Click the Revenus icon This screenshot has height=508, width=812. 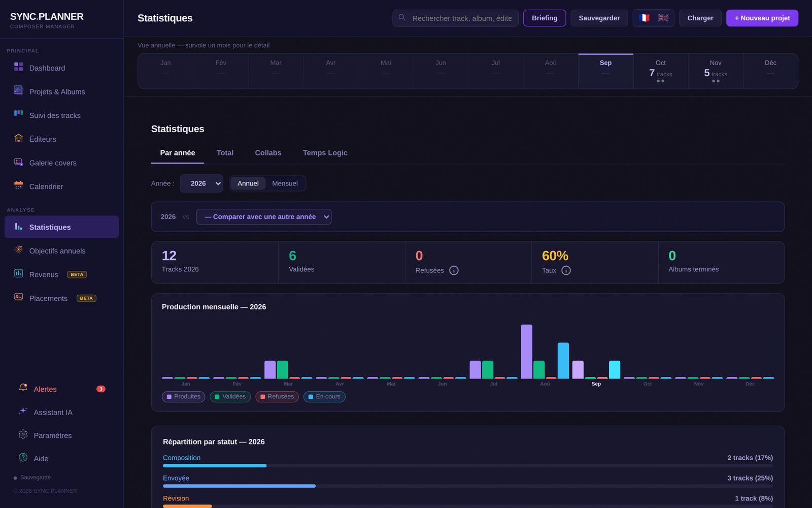[x=18, y=273]
